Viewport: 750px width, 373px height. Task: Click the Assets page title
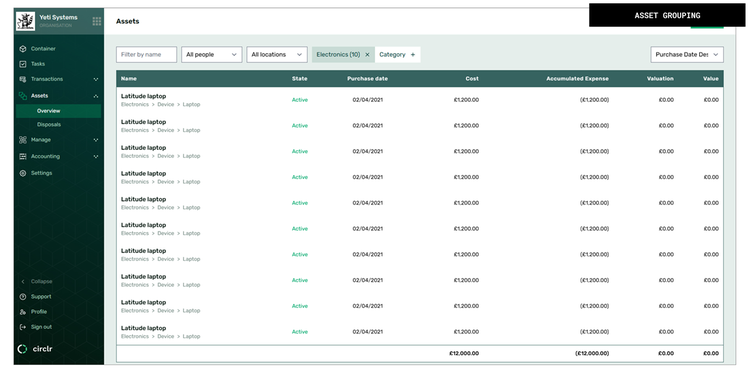point(128,22)
